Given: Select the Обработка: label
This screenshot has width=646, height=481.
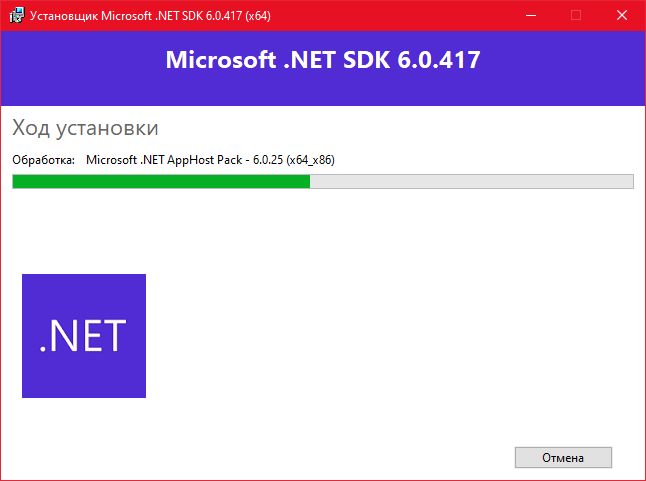Looking at the screenshot, I should pos(43,160).
